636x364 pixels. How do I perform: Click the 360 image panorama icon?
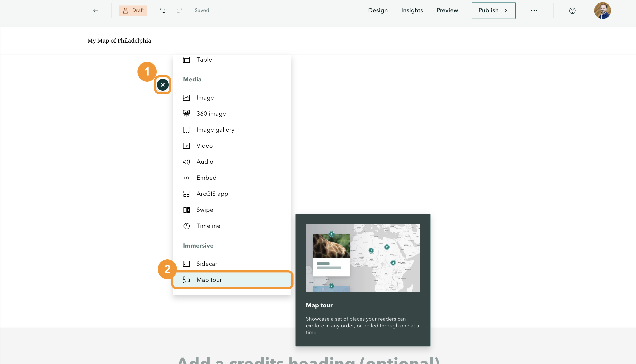click(x=186, y=113)
